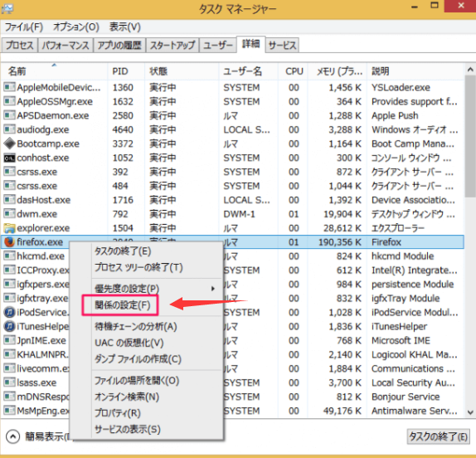Click the Antimalware Serv... description cell
476x458 pixels.
414,411
